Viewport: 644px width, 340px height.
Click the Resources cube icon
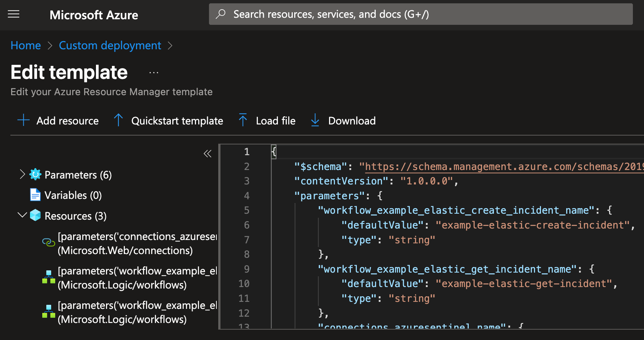tap(35, 215)
